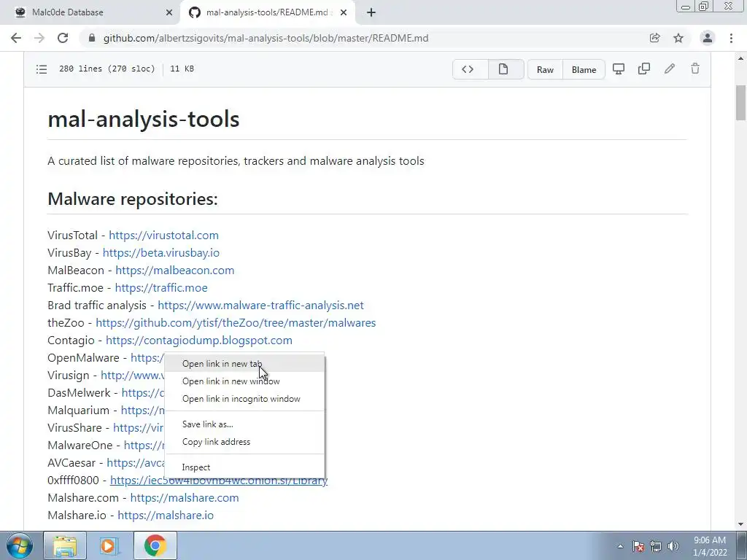This screenshot has height=560, width=747.
Task: Open the traffic.moe link
Action: [161, 288]
